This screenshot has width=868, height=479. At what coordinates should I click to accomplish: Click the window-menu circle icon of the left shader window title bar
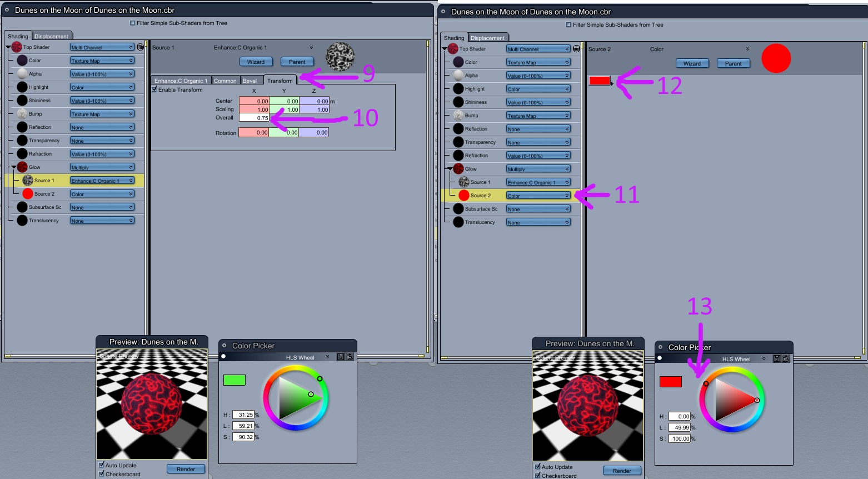point(7,10)
